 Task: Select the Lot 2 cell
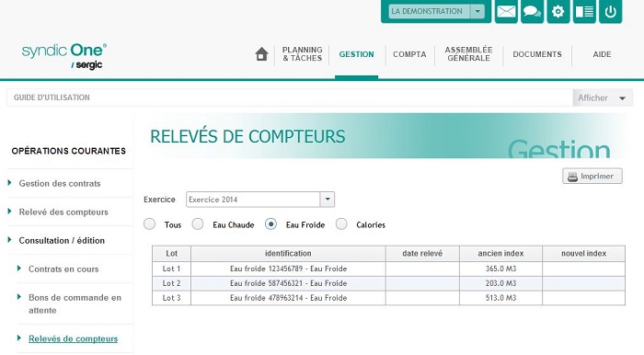tap(172, 283)
